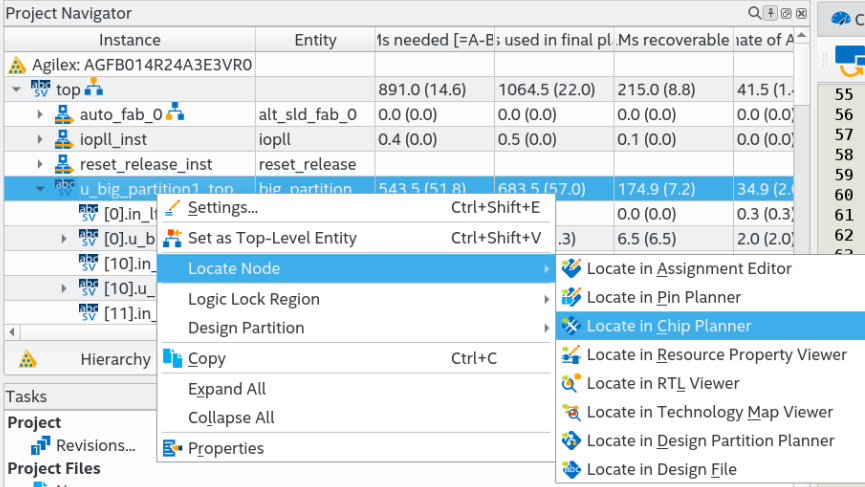Click the alt_sld_fab_0 entity cell
This screenshot has width=865, height=487.
pos(315,114)
